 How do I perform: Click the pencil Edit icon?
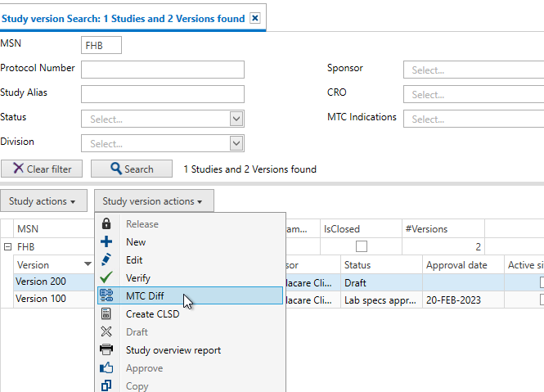106,260
